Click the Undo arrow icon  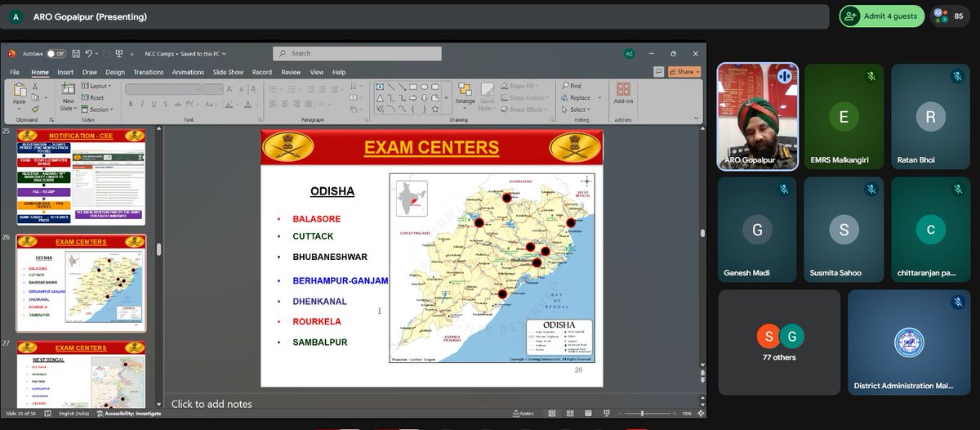click(x=88, y=53)
